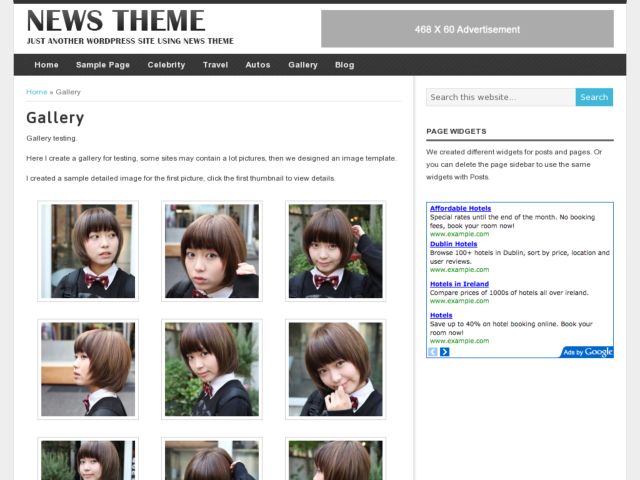Click www.example.com under Dublin Hotels
640x480 pixels.
coord(459,269)
